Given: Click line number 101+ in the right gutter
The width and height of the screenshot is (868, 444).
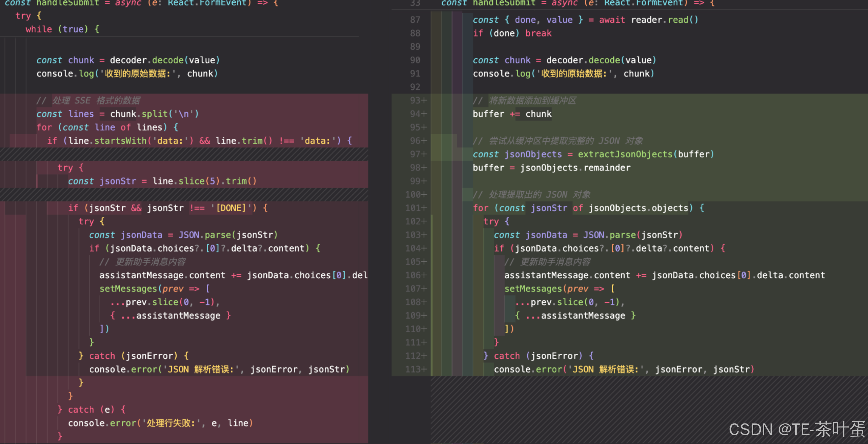Looking at the screenshot, I should pyautogui.click(x=416, y=208).
